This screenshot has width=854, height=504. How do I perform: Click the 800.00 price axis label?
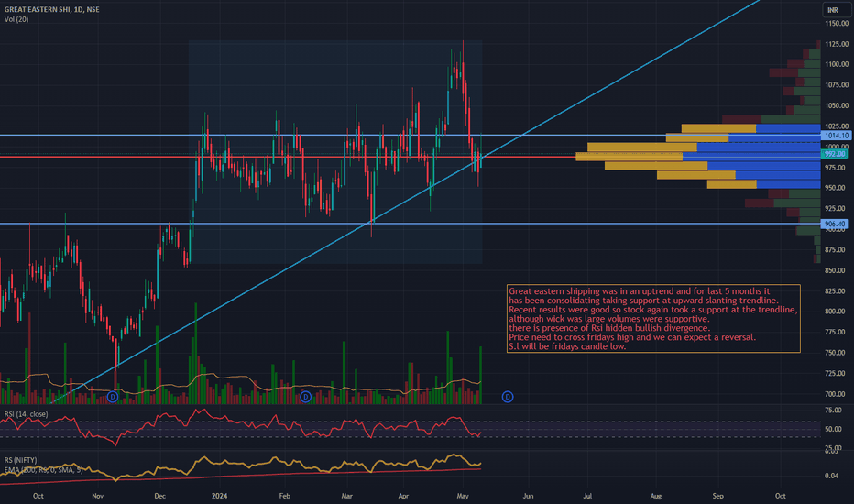click(837, 312)
